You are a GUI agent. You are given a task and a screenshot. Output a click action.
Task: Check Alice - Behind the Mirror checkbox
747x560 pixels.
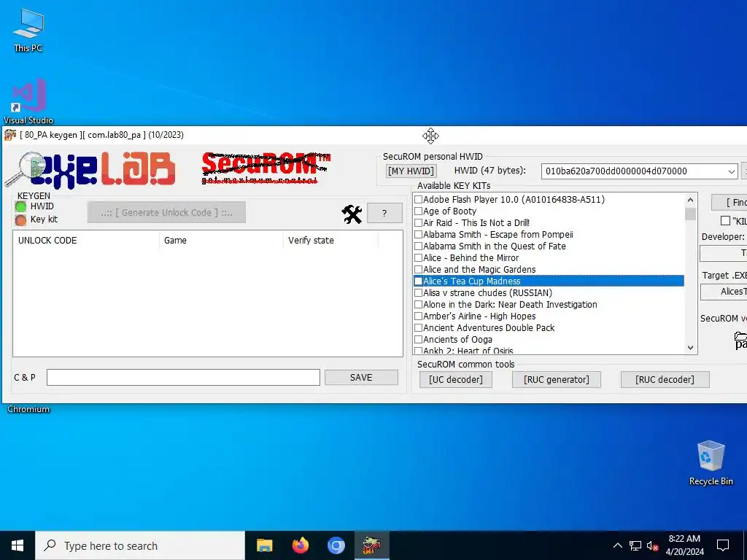(418, 257)
